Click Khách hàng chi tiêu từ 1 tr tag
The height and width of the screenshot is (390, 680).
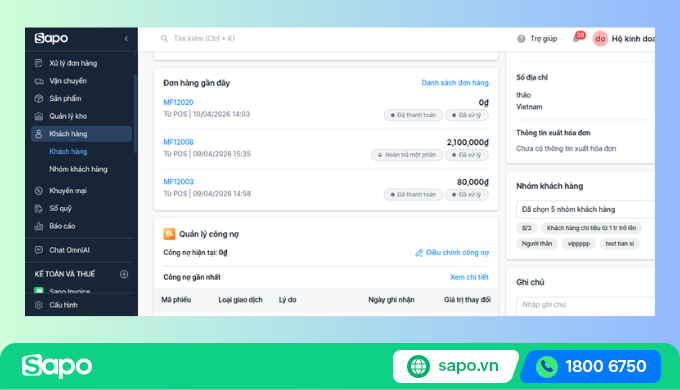pos(591,228)
